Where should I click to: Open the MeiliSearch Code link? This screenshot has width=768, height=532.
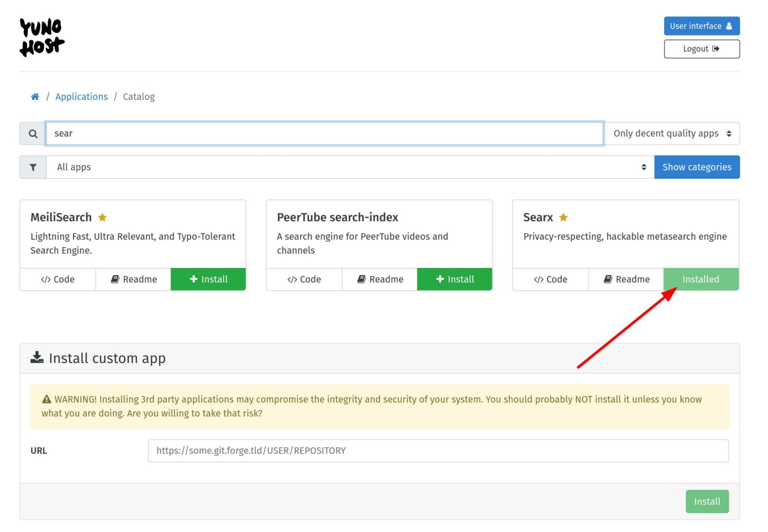click(58, 279)
